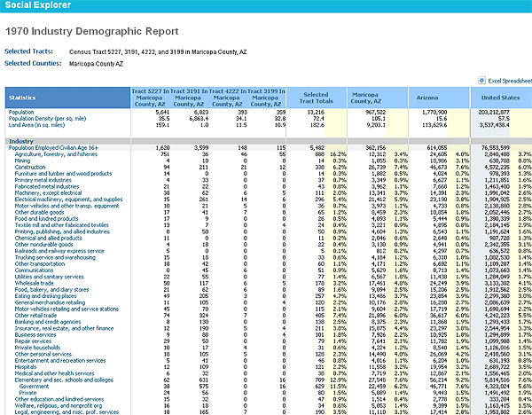Click the Excel Spreadsheet export icon

coord(481,80)
